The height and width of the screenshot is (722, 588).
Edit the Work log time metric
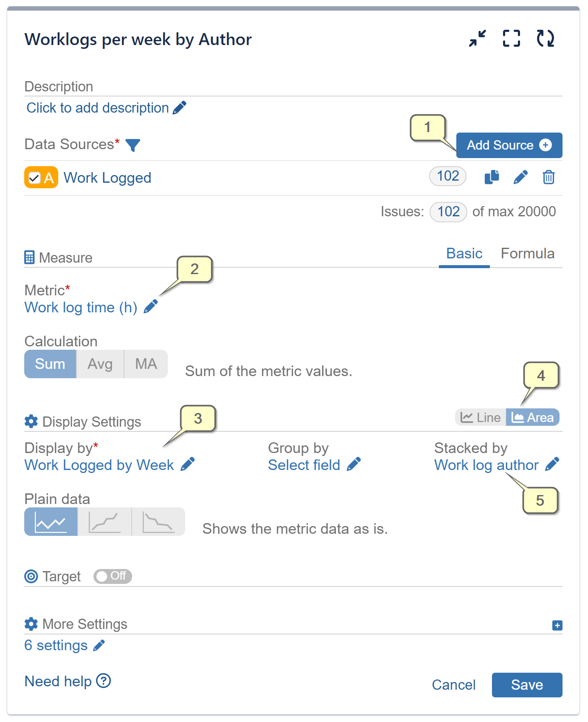click(x=151, y=307)
